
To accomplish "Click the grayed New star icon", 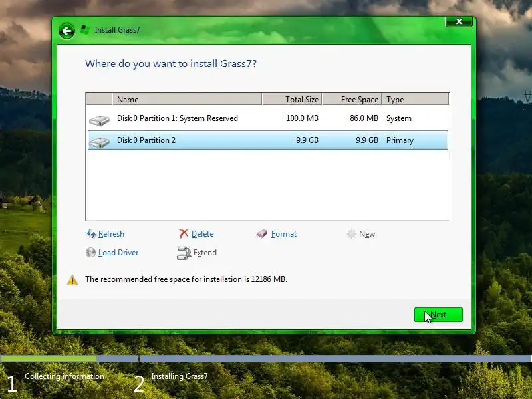I will (352, 234).
